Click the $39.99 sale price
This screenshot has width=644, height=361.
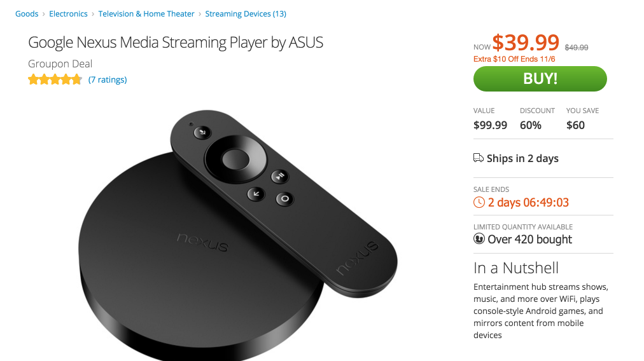pyautogui.click(x=526, y=43)
